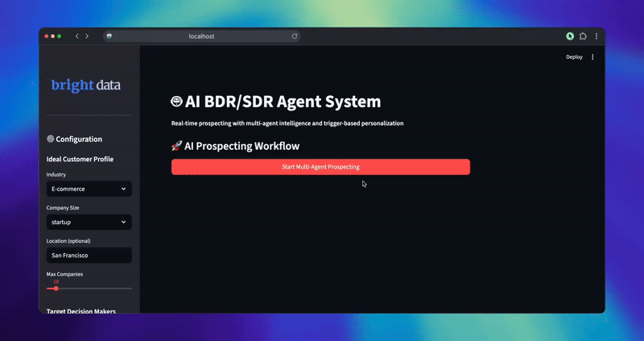Image resolution: width=644 pixels, height=341 pixels.
Task: Click the browser back arrow
Action: click(x=76, y=36)
